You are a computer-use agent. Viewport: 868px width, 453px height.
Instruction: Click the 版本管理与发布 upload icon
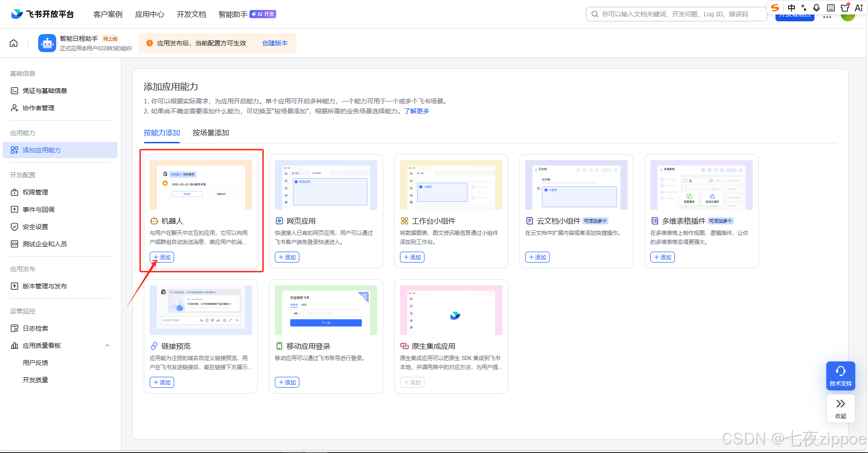coord(15,286)
